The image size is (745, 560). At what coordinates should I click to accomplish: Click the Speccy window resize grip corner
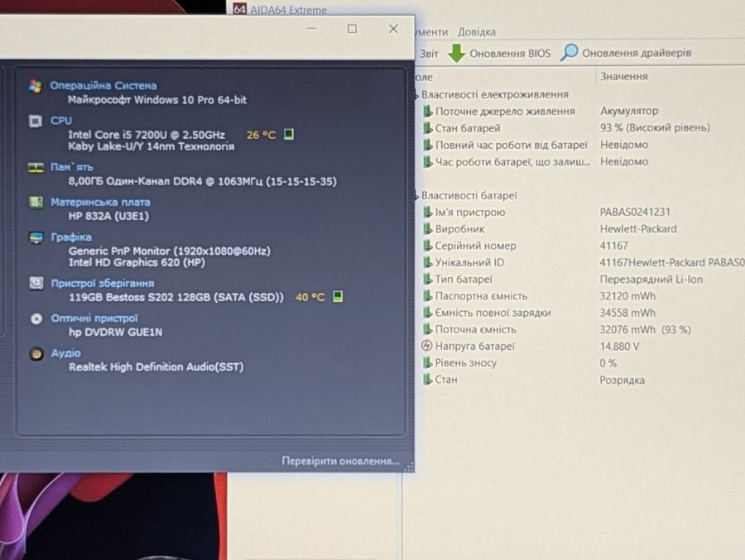point(409,467)
